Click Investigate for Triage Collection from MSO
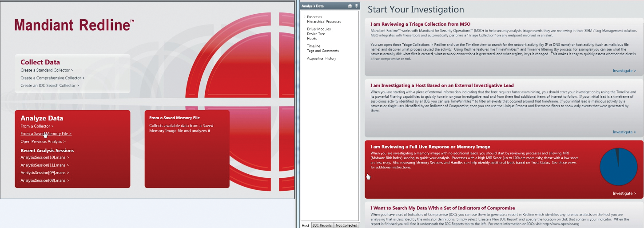This screenshot has height=228, width=644. pyautogui.click(x=624, y=71)
